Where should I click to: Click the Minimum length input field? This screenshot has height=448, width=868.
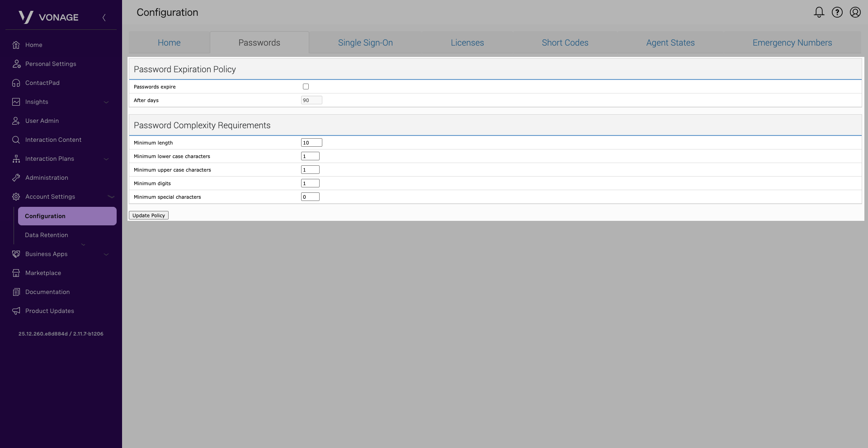(311, 143)
